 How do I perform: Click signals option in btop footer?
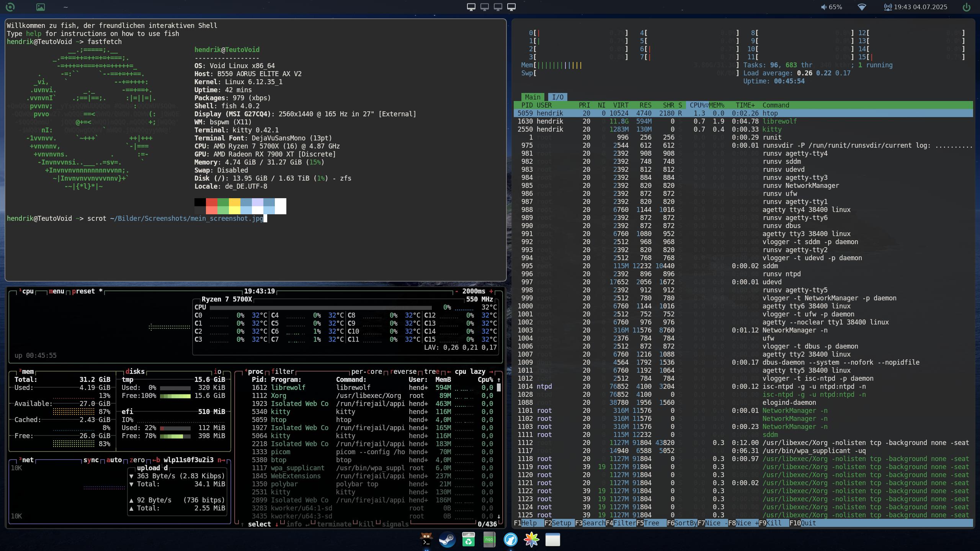pos(395,524)
